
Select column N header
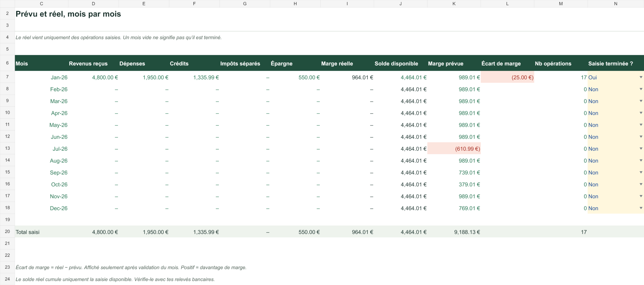616,4
